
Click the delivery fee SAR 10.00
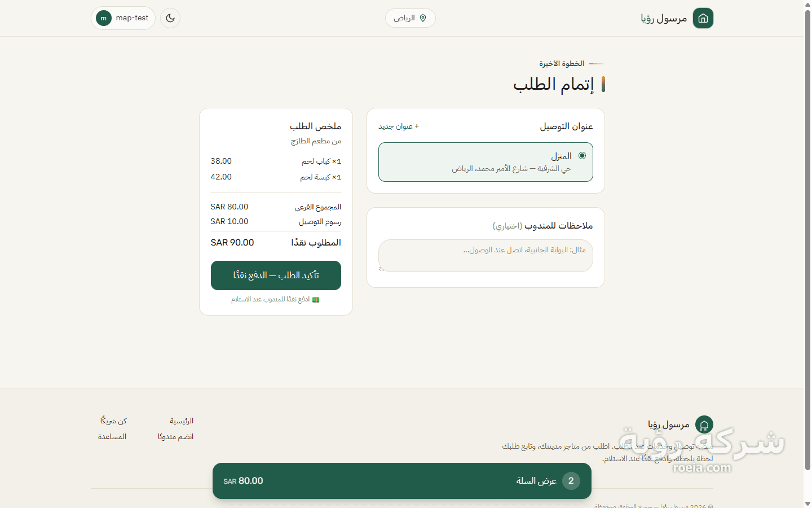pyautogui.click(x=230, y=222)
